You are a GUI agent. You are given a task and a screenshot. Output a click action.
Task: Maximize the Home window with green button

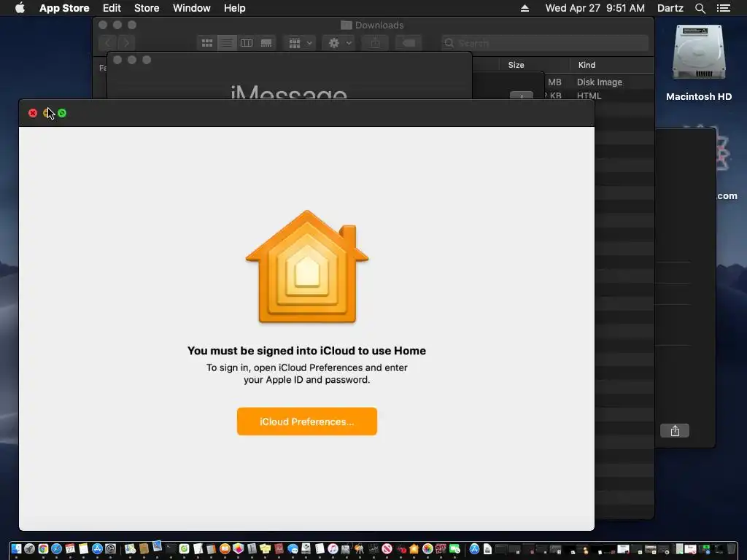point(62,113)
